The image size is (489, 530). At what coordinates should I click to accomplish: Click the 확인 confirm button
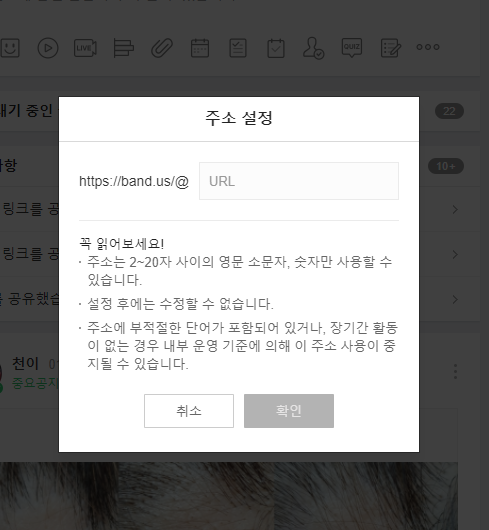(289, 411)
